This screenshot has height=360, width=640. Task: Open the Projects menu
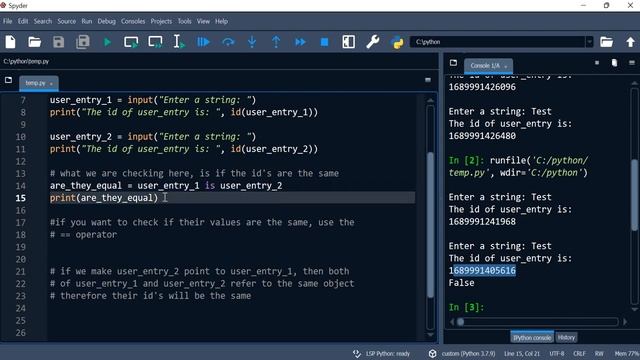161,21
